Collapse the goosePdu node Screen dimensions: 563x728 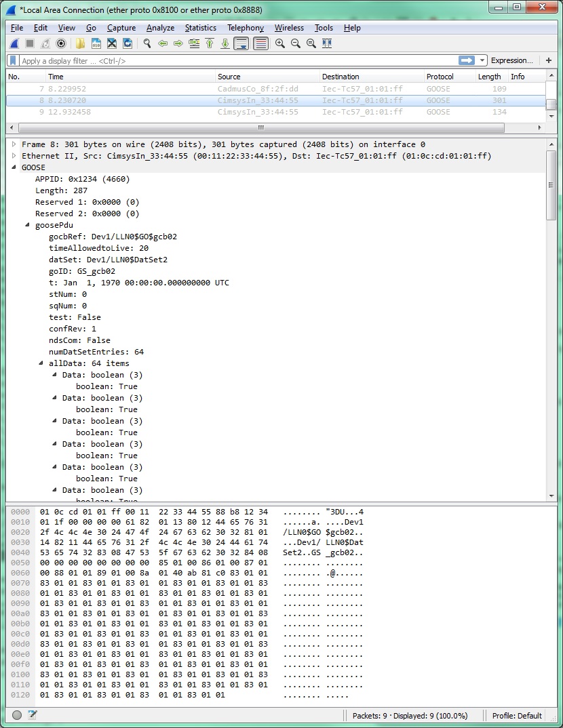[27, 225]
